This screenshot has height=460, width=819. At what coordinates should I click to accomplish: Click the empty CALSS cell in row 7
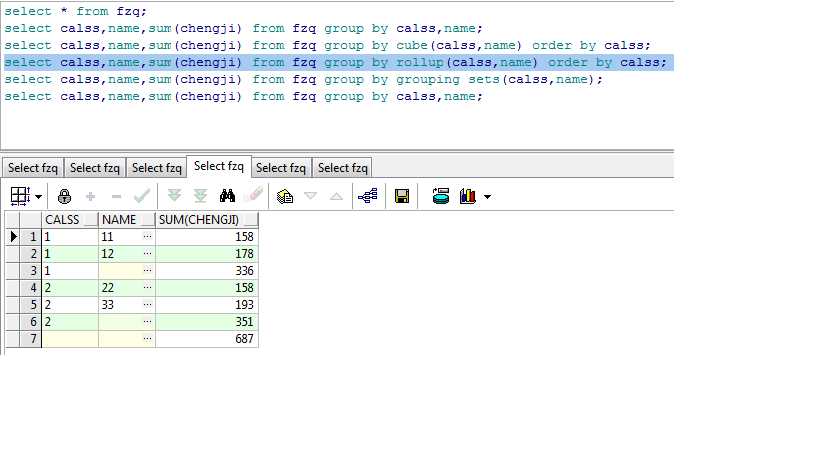coord(70,339)
